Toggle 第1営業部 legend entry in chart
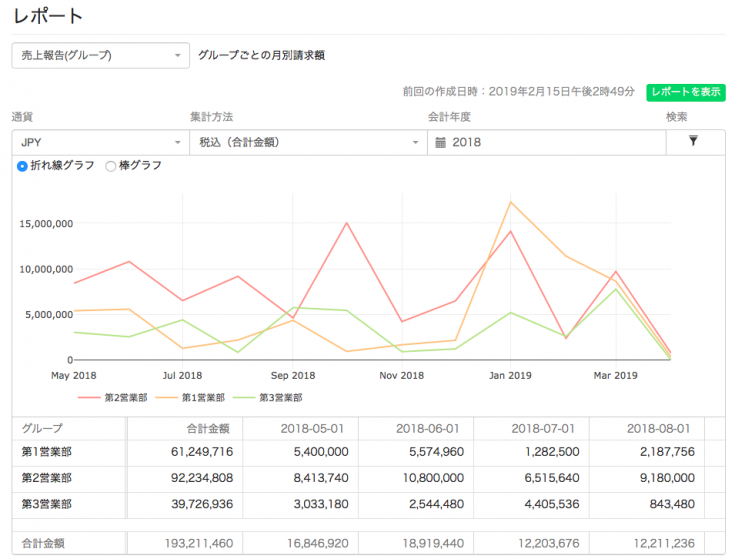The width and height of the screenshot is (735, 559). (x=190, y=398)
